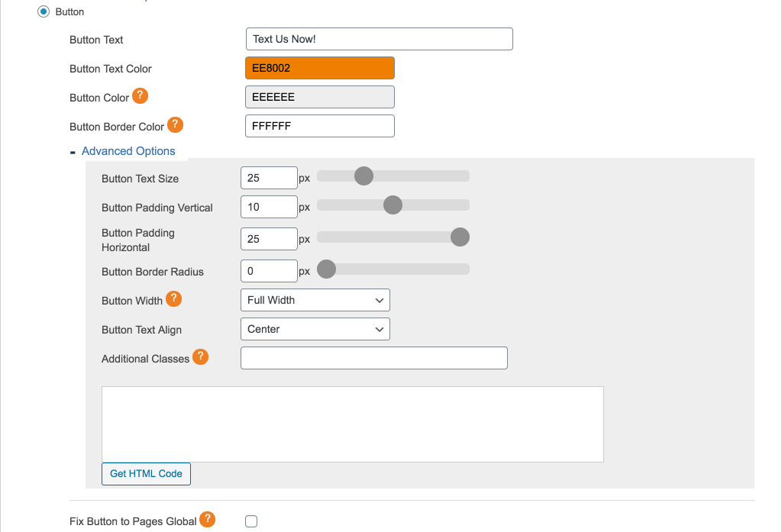Click help icon next to Button Color
This screenshot has height=532, width=782.
pyautogui.click(x=140, y=96)
